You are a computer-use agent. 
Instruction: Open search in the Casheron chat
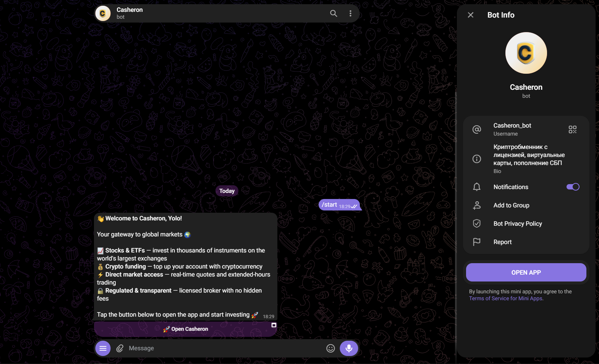tap(333, 13)
